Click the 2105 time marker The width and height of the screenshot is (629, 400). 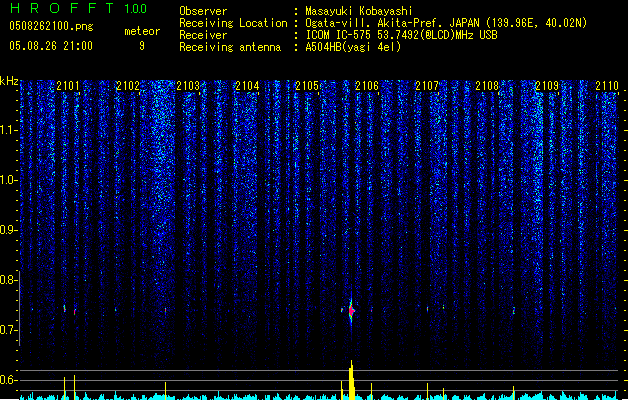307,85
